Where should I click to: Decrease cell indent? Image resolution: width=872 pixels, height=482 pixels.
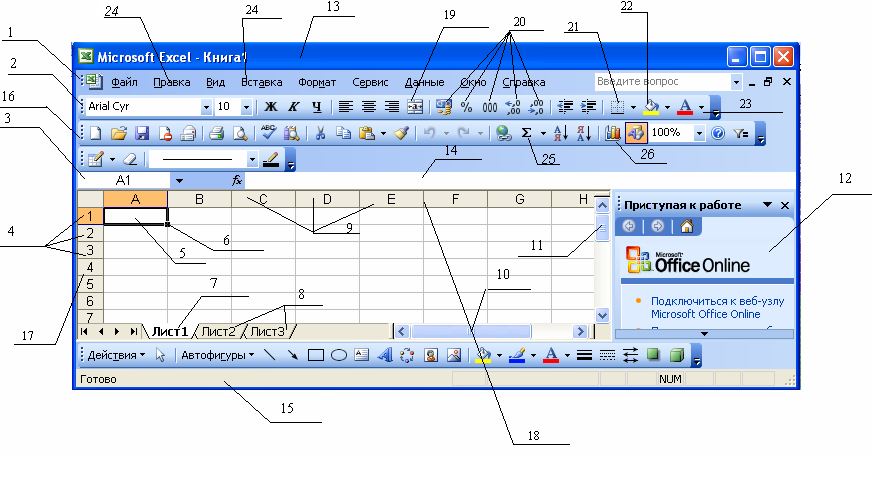point(566,106)
